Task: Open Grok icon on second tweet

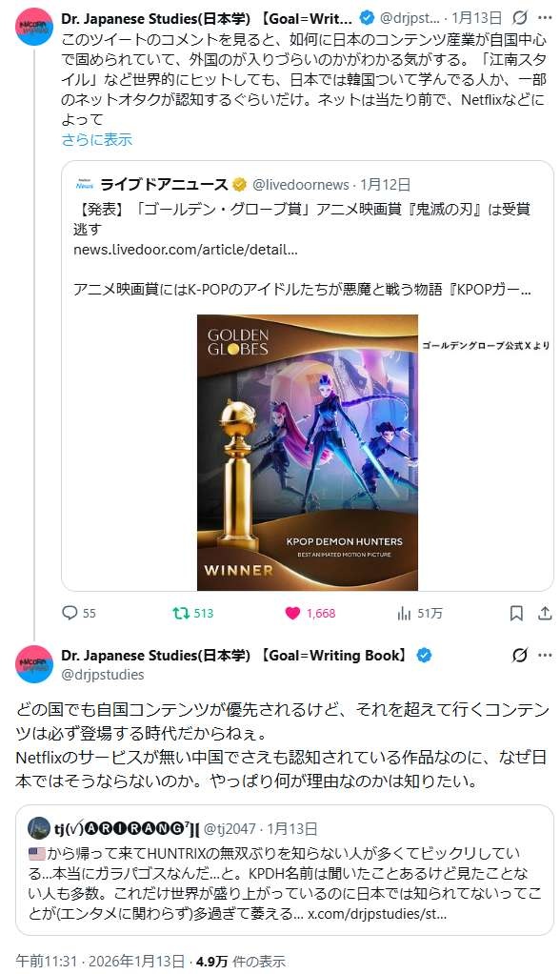Action: click(x=520, y=655)
